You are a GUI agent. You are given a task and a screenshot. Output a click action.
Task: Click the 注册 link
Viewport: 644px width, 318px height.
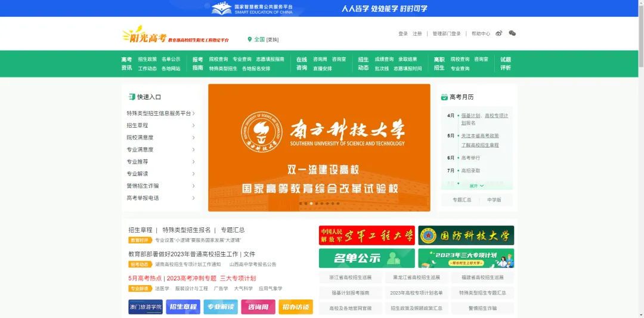pos(417,33)
